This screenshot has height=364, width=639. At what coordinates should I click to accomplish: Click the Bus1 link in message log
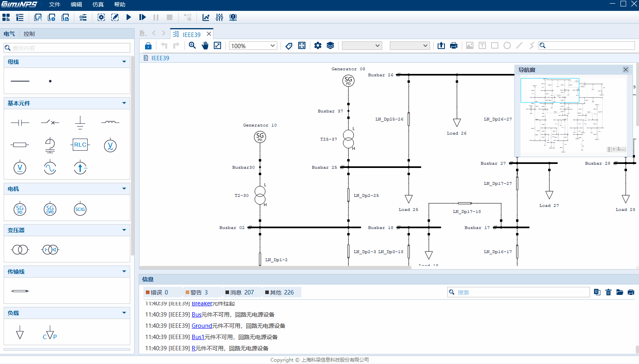(198, 337)
